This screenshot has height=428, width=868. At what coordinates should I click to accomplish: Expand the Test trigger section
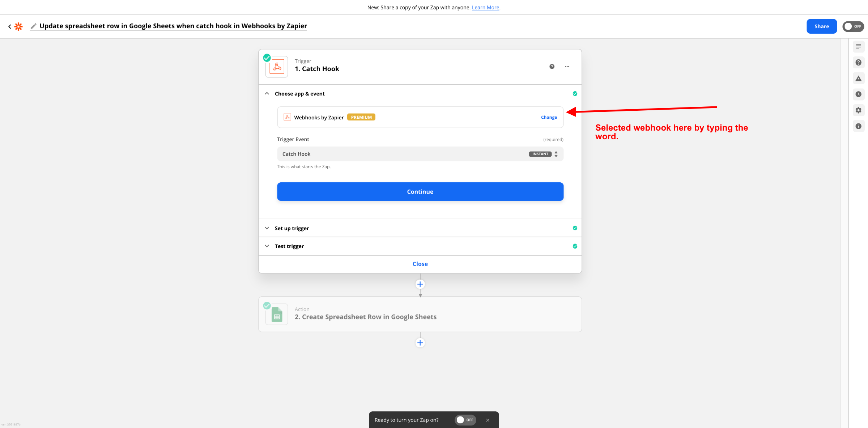point(420,246)
